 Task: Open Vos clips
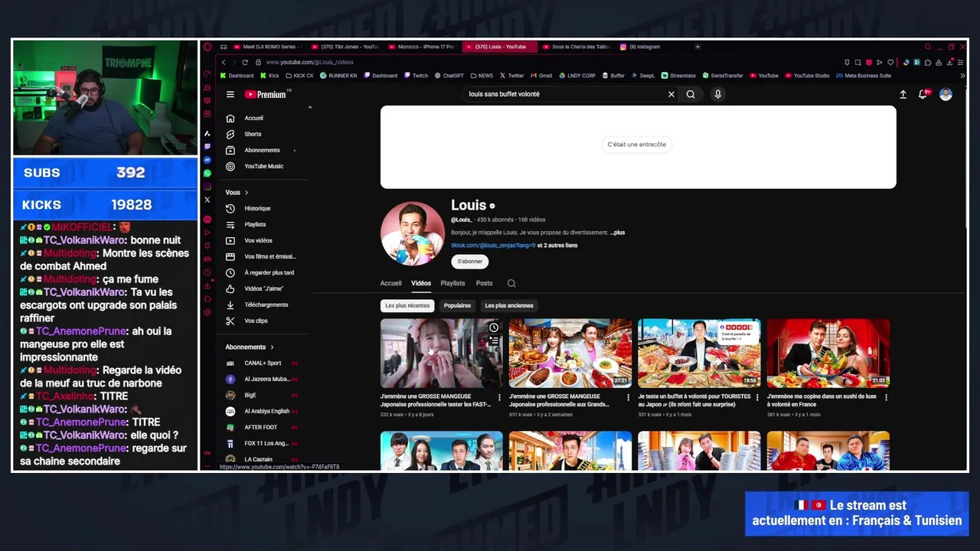(x=256, y=321)
